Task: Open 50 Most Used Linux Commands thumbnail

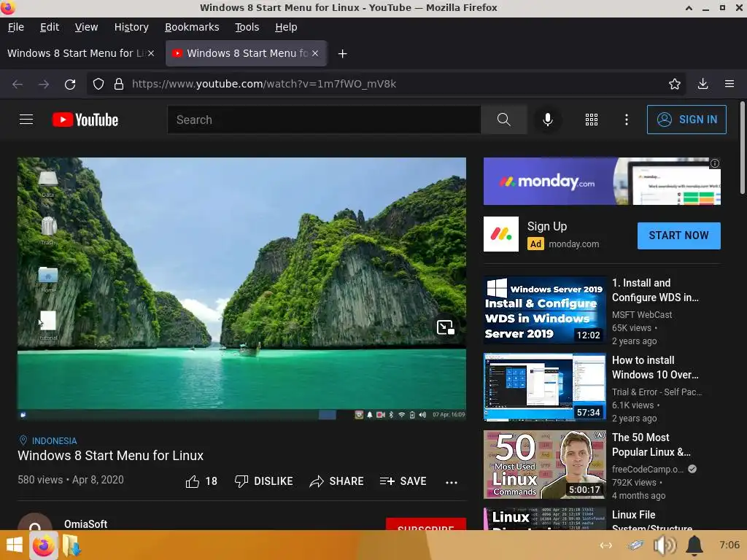Action: point(544,464)
